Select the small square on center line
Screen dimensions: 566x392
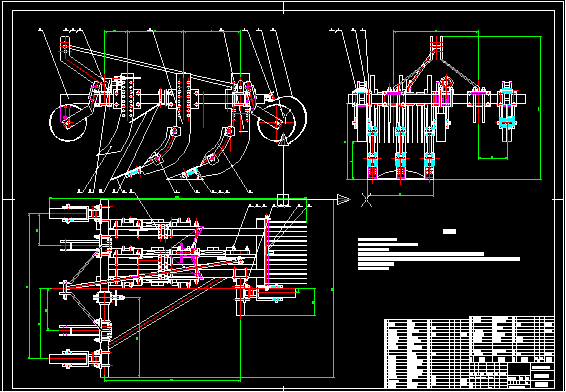pyautogui.click(x=283, y=200)
